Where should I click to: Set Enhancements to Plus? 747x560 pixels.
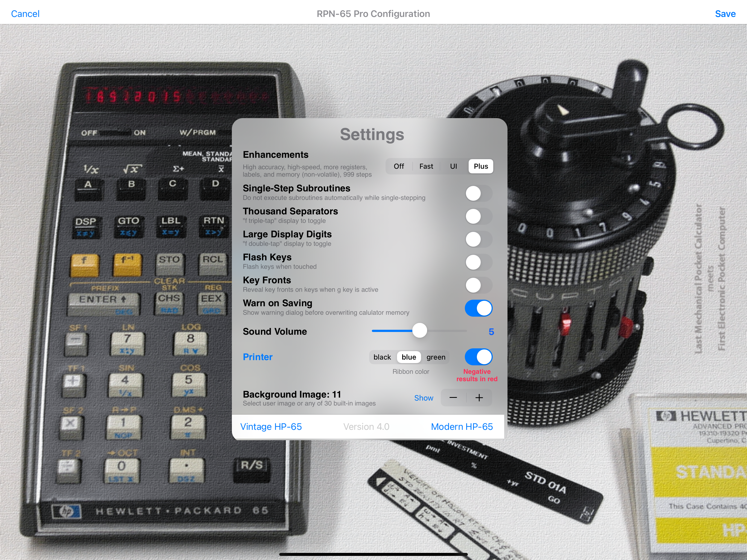[x=481, y=166]
